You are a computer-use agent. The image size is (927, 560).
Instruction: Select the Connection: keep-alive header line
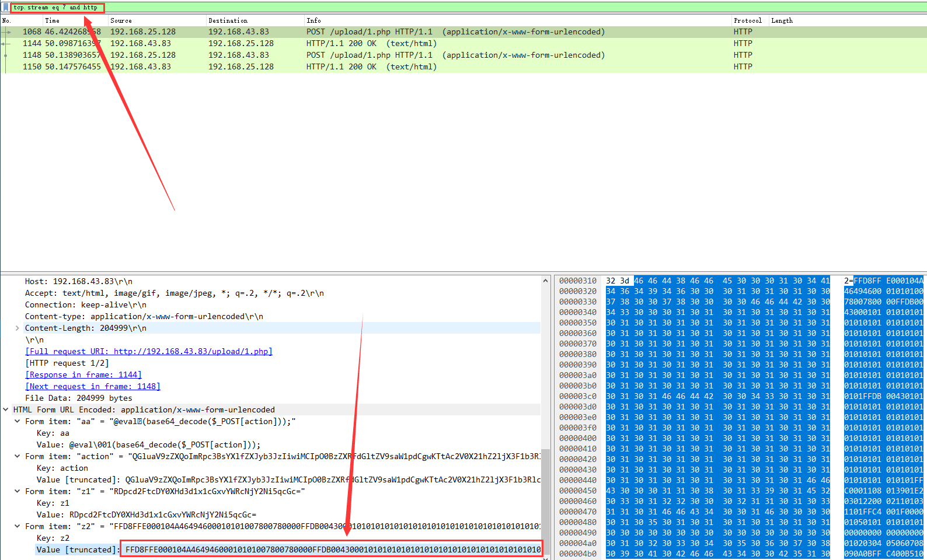[86, 305]
